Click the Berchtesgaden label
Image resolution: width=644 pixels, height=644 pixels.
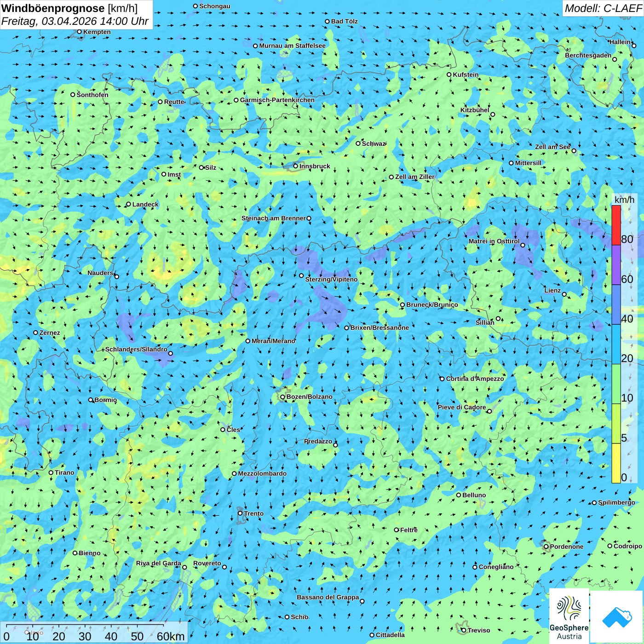point(588,55)
